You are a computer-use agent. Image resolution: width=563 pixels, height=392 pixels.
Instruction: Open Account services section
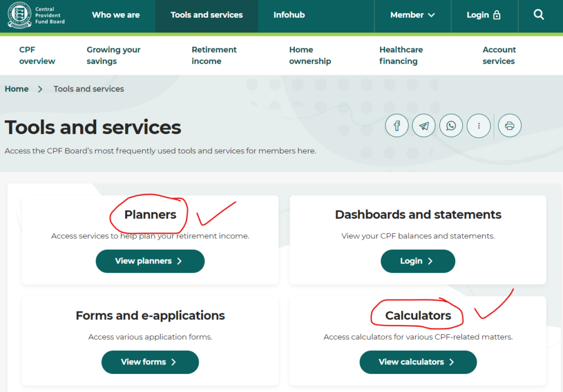[x=499, y=56]
